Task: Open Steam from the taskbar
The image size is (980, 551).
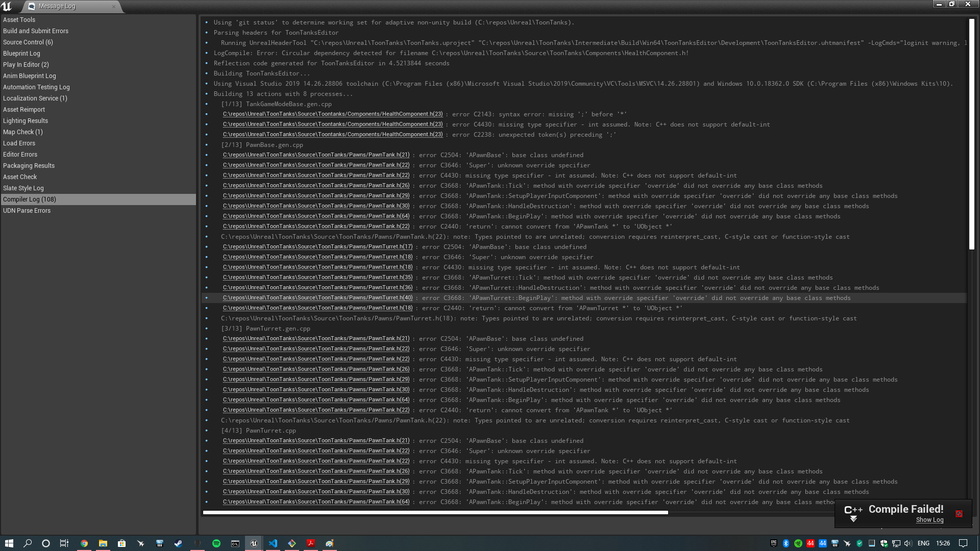Action: pyautogui.click(x=179, y=543)
